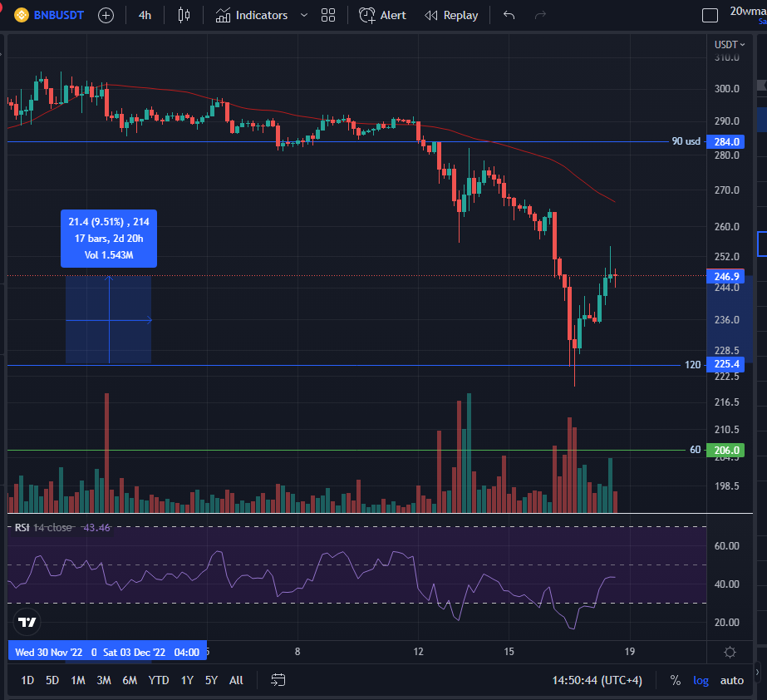Set the chart range to 3M
Screen dimensions: 767x700
coord(104,680)
